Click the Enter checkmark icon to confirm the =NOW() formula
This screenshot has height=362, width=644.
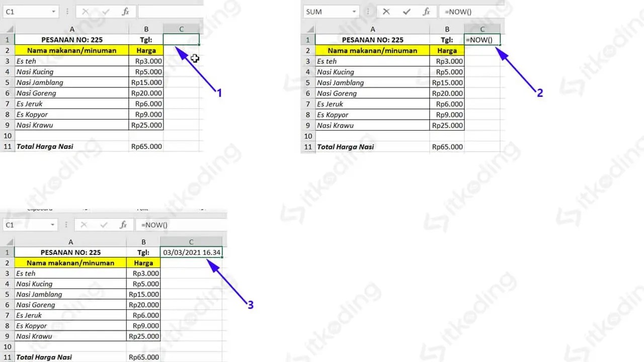pos(407,11)
